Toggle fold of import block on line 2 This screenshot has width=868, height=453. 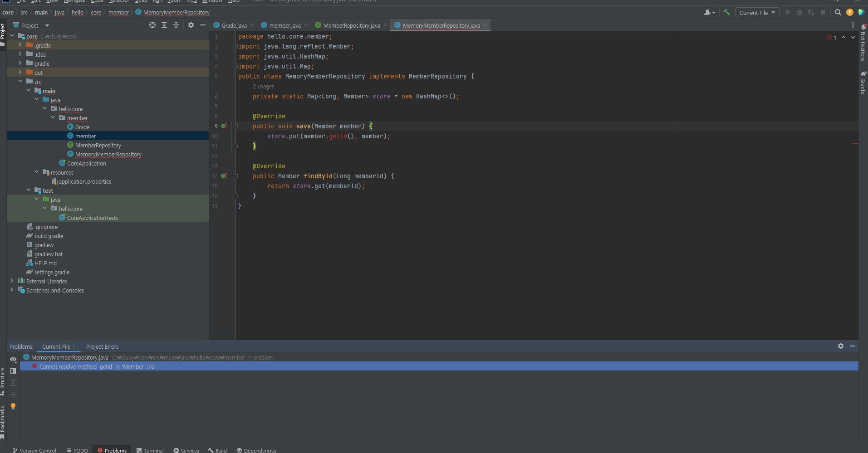(235, 46)
